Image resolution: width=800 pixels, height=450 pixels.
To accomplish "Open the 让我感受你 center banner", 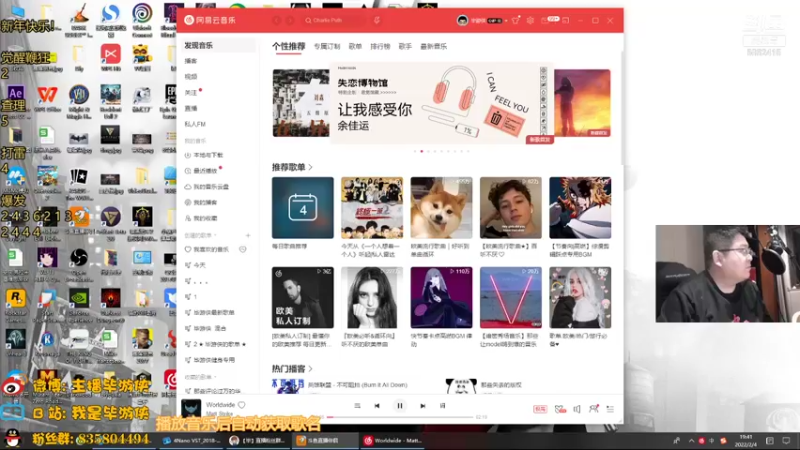I will (x=442, y=103).
